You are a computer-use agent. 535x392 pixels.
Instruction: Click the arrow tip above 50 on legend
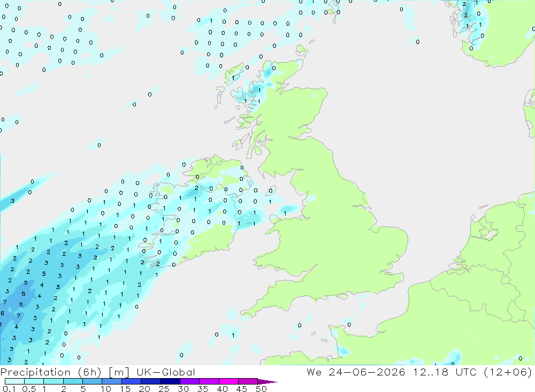(267, 382)
